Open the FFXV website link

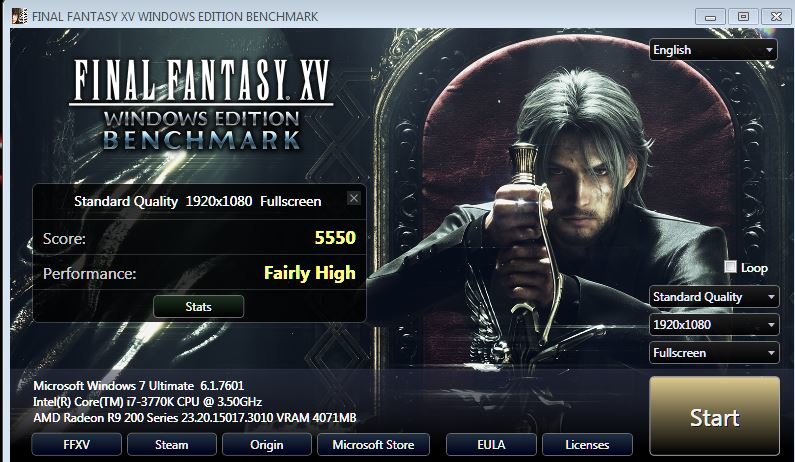(77, 445)
